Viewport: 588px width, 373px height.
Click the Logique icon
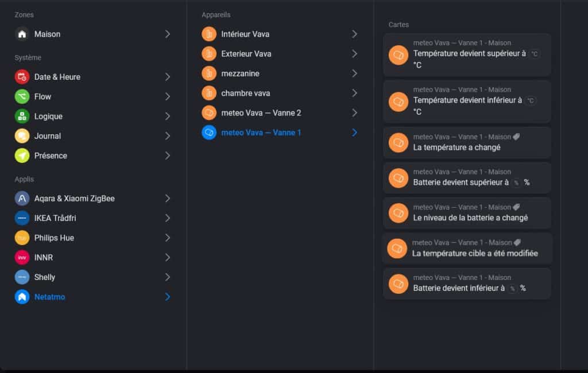[x=22, y=116]
